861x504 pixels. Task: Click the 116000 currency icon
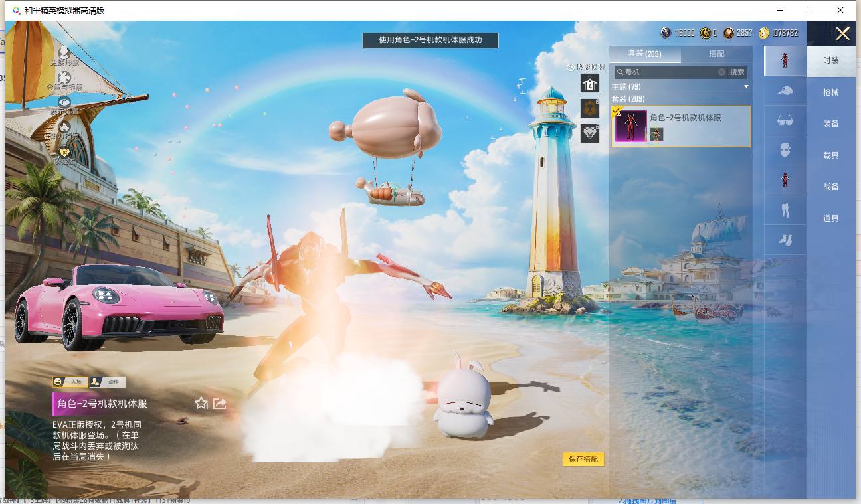pos(666,33)
